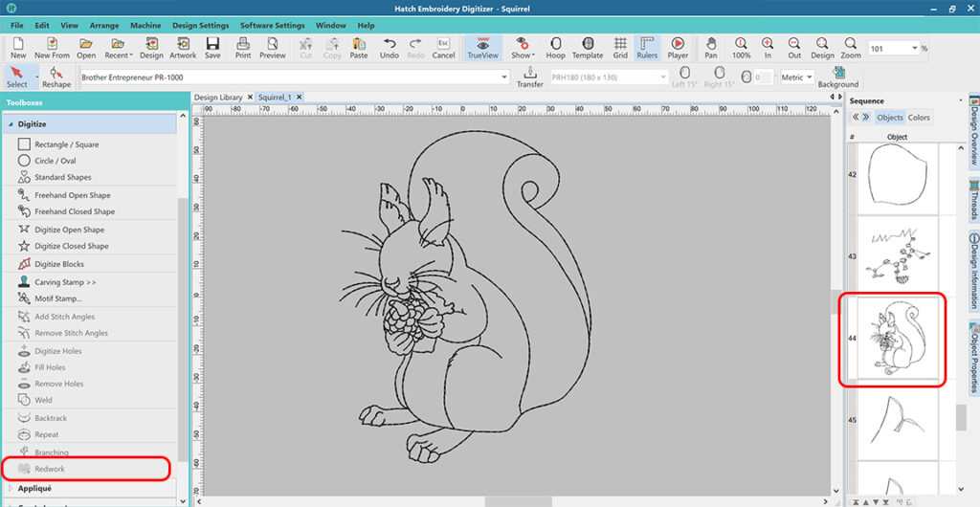This screenshot has width=980, height=507.
Task: Toggle the Grid display
Action: [620, 48]
